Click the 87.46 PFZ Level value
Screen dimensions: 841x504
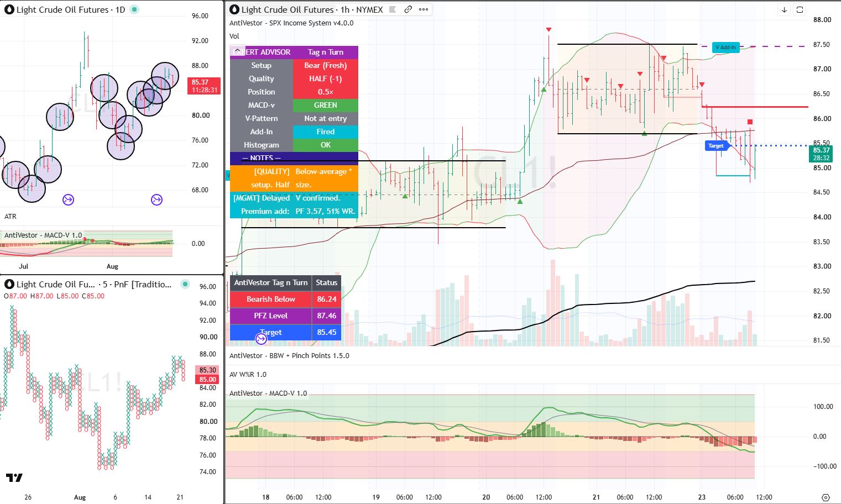click(x=327, y=316)
